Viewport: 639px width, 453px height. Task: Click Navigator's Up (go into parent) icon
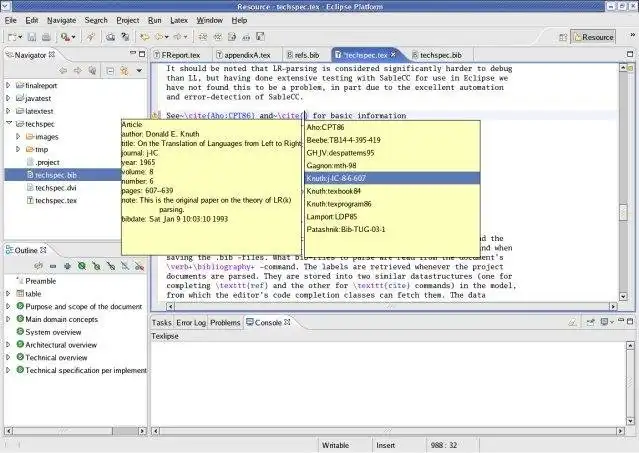tap(93, 70)
